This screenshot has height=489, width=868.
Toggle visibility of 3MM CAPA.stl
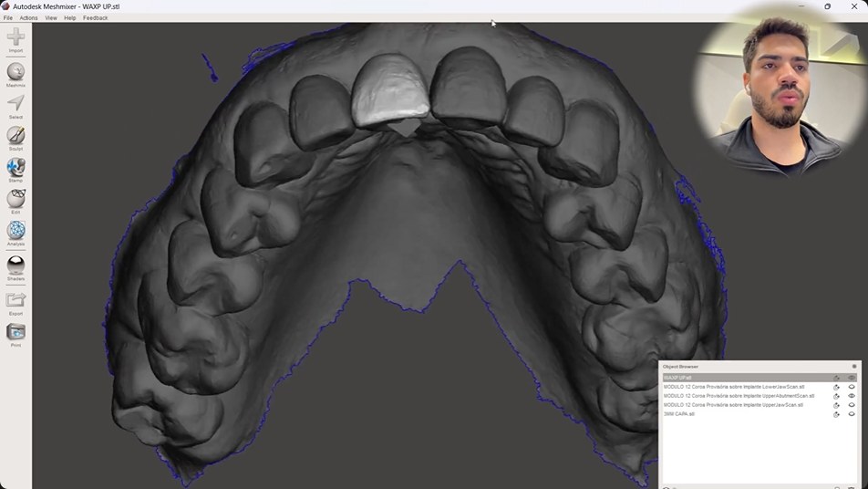852,414
